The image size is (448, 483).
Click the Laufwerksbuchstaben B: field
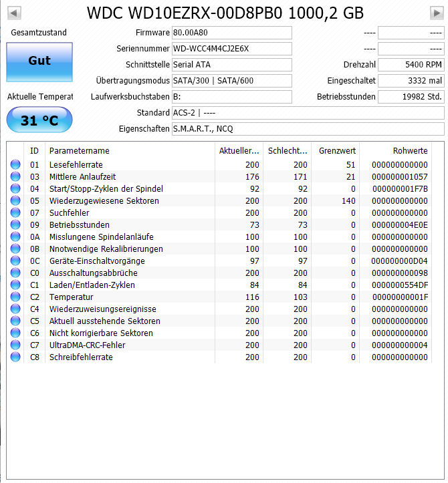pos(232,97)
